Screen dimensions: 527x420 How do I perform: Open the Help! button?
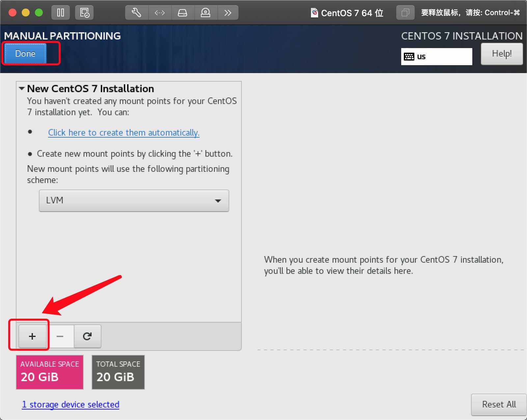point(502,54)
